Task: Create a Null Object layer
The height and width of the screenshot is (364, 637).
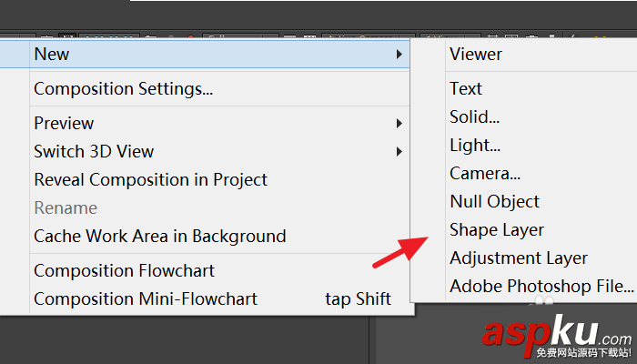Action: (494, 201)
